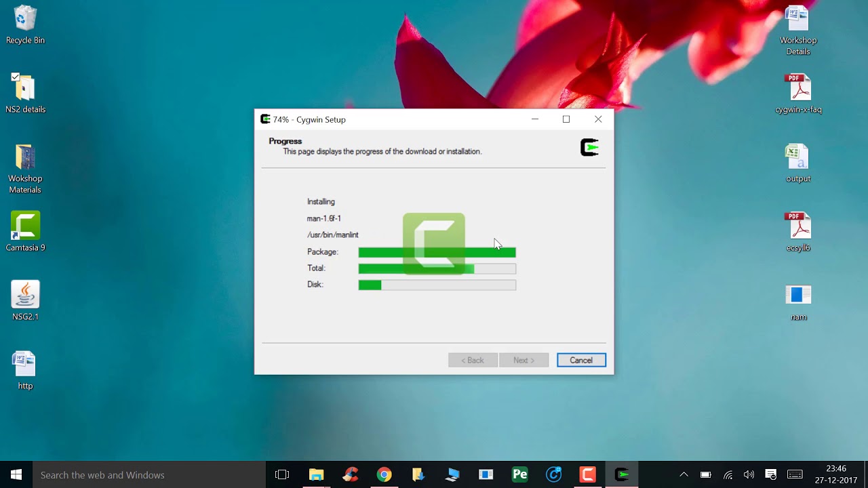Click the disabled Back button
The width and height of the screenshot is (868, 488).
click(473, 360)
